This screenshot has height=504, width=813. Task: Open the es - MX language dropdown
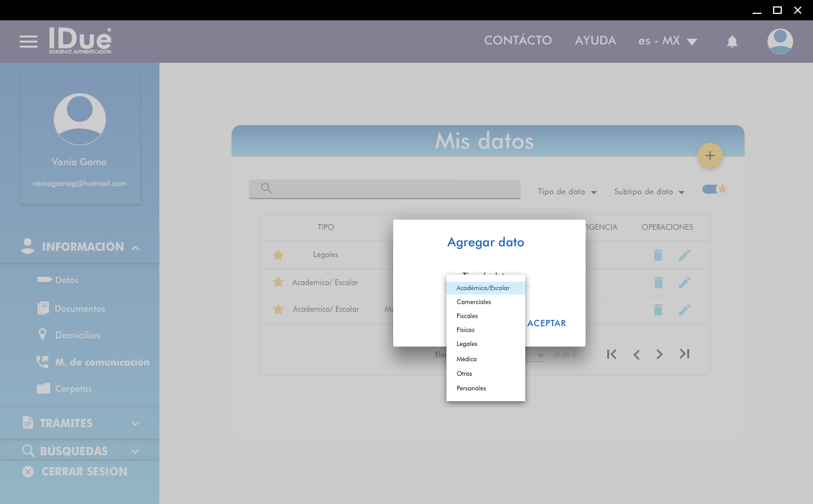click(x=668, y=41)
